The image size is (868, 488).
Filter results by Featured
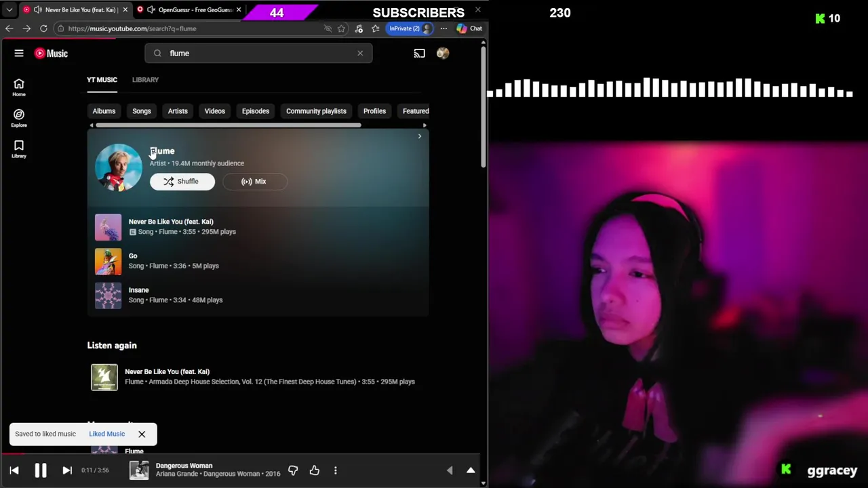(x=414, y=111)
